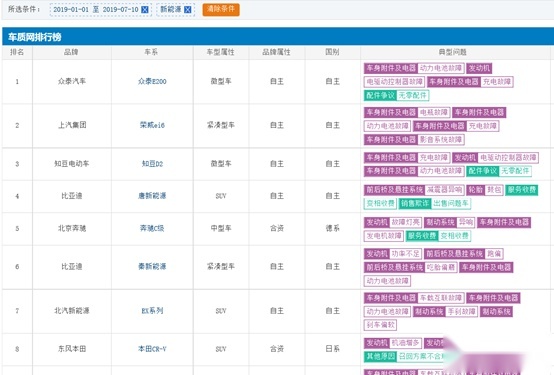Click the 轮胎 tag in the 唐新能源 row
The image size is (554, 375).
pyautogui.click(x=476, y=190)
